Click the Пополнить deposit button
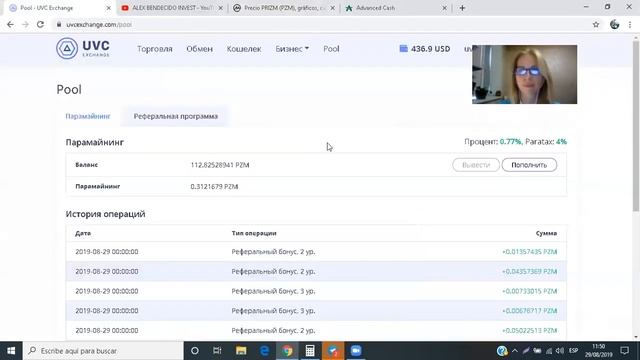This screenshot has height=360, width=640. point(529,165)
